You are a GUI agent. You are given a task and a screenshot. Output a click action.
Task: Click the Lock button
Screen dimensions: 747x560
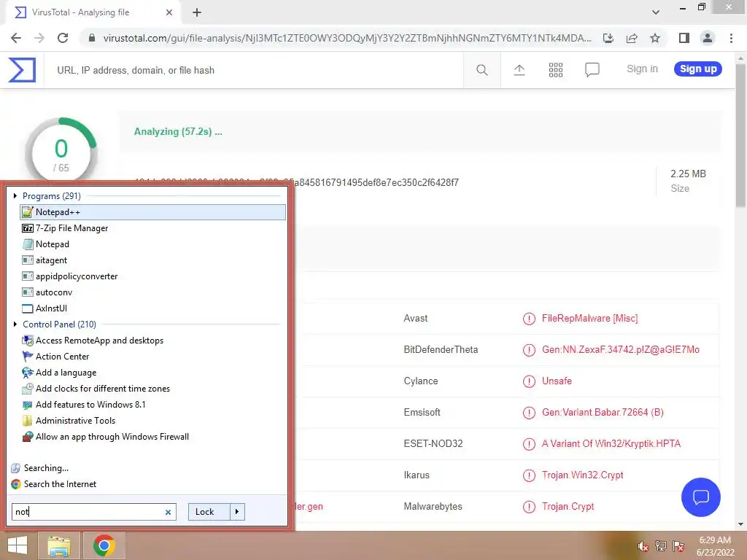click(209, 512)
